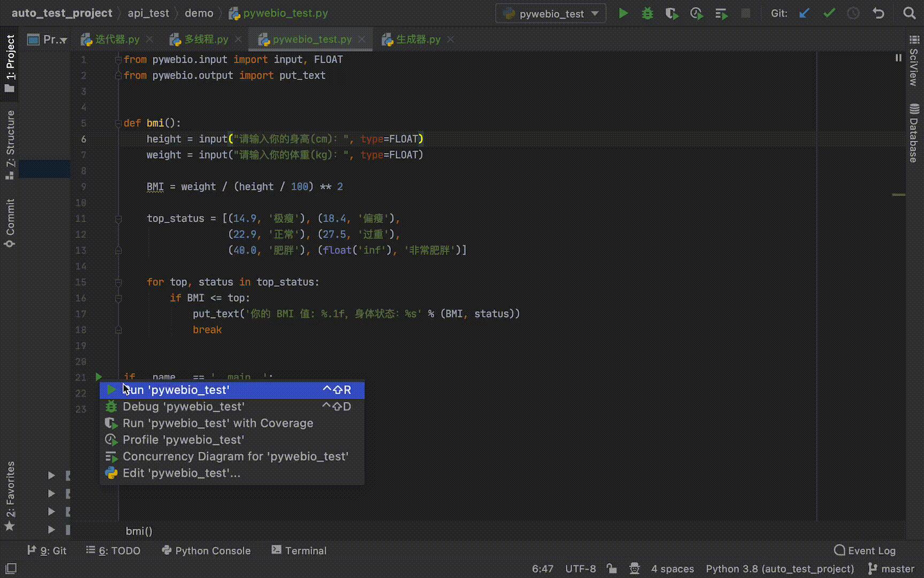Toggle the file write-lock icon in status bar

click(612, 569)
